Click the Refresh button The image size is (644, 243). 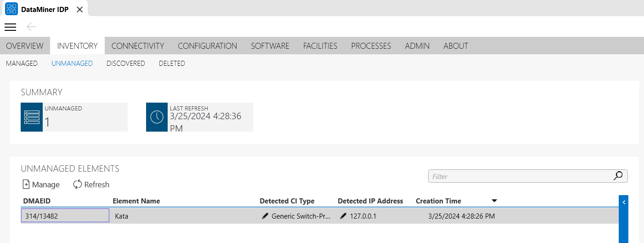click(x=91, y=185)
